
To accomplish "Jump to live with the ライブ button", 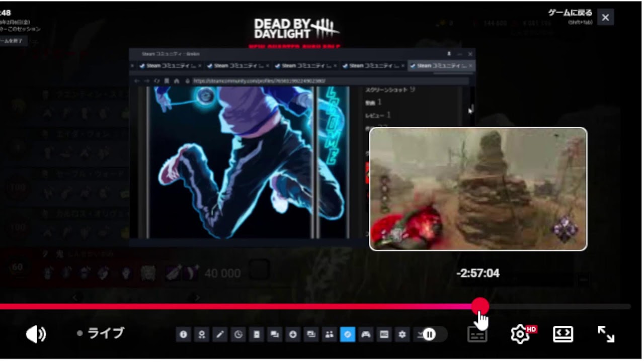I will 101,333.
